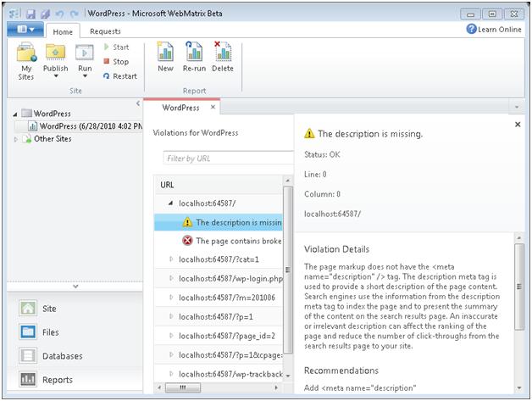Viewport: 532px width, 401px height.
Task: Open the Files workspace
Action: (50, 332)
